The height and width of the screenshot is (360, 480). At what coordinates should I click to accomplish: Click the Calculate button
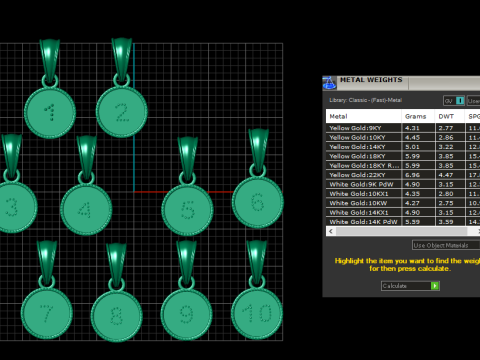click(x=410, y=286)
